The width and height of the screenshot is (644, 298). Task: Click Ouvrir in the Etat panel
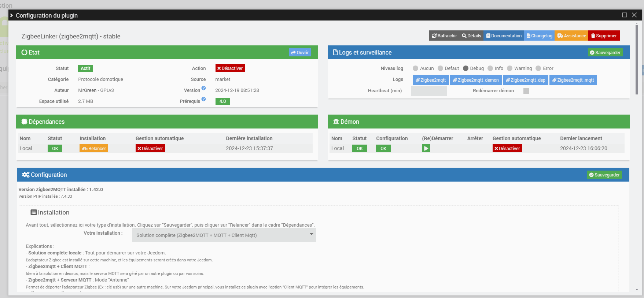coord(300,52)
